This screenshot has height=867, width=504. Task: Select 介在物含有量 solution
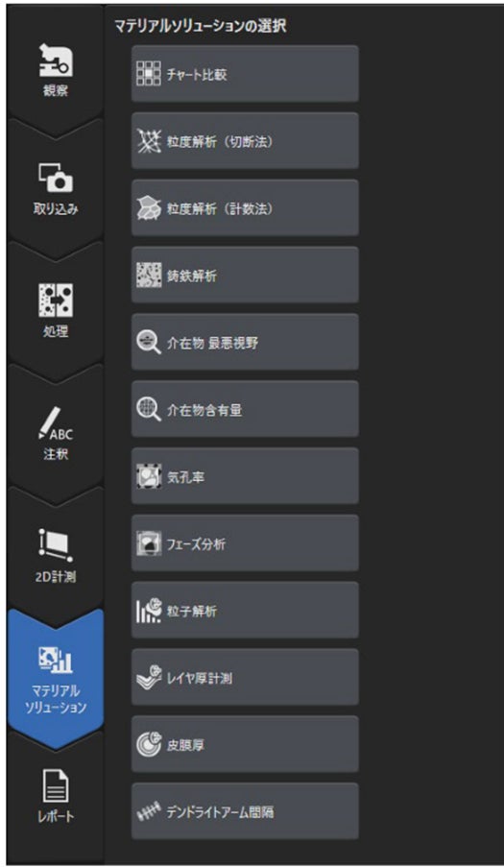(245, 409)
